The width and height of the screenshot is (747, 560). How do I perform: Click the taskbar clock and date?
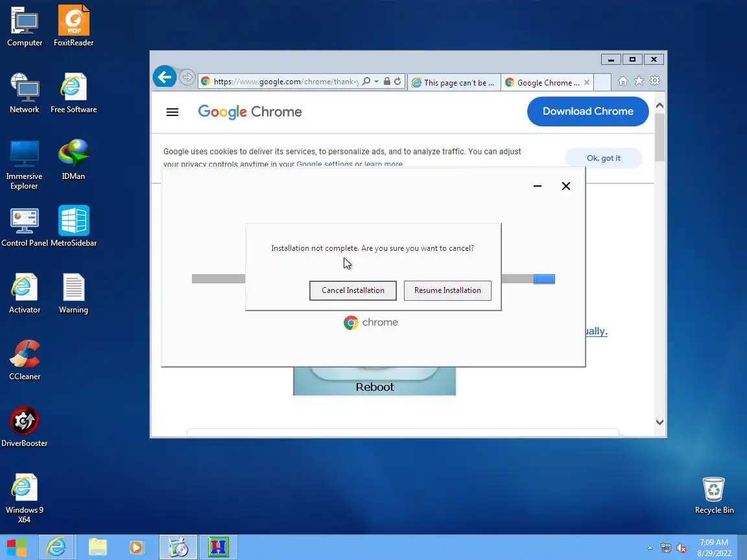coord(714,548)
